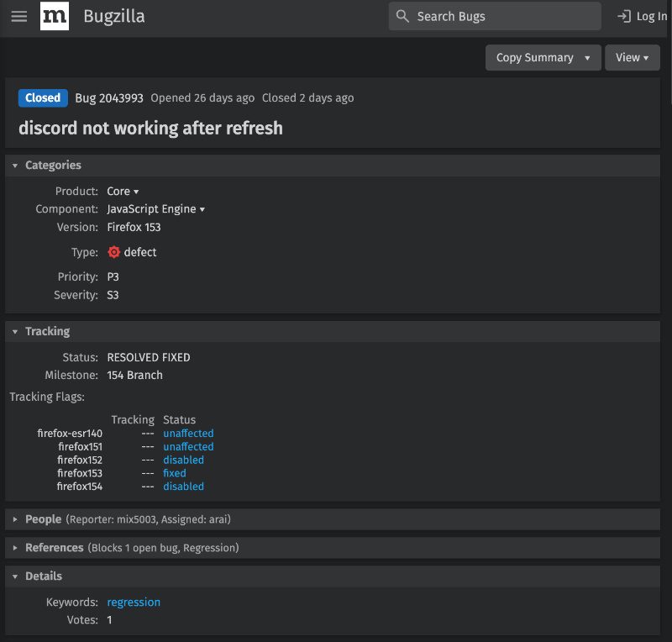Image resolution: width=672 pixels, height=642 pixels.
Task: Click the 'RESOLVED FIXED' status value
Action: 149,357
